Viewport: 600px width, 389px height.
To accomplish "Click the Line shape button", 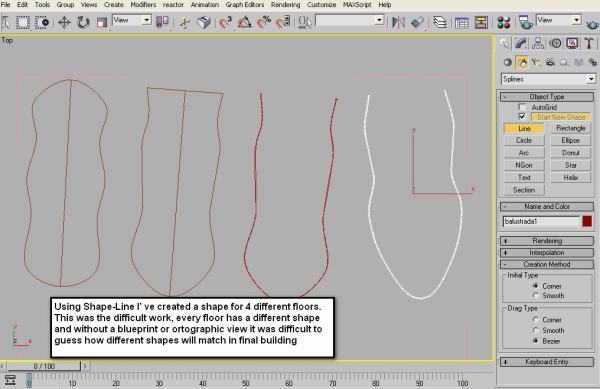I will 524,129.
